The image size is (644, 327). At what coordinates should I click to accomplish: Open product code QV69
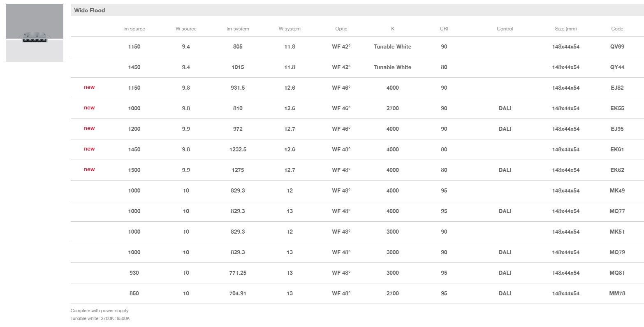pos(617,46)
